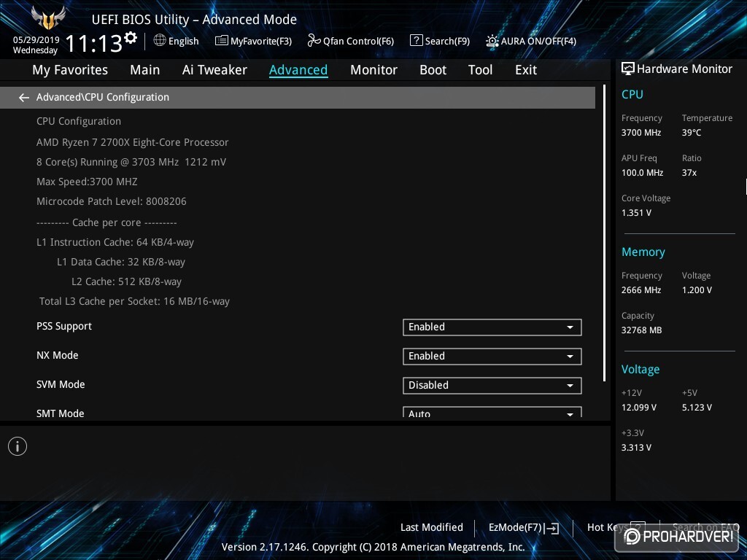Open the Exit tab
Image resolution: width=747 pixels, height=560 pixels.
tap(526, 70)
